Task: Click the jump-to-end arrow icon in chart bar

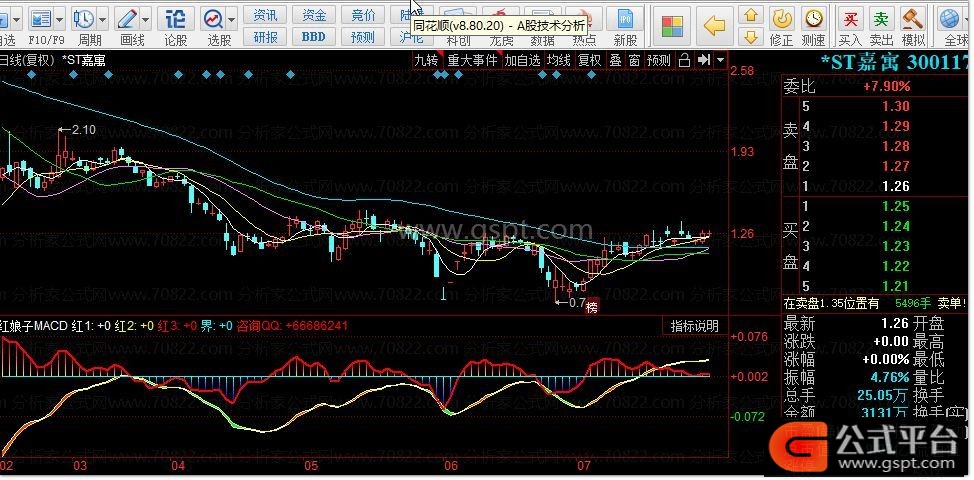Action: point(704,60)
